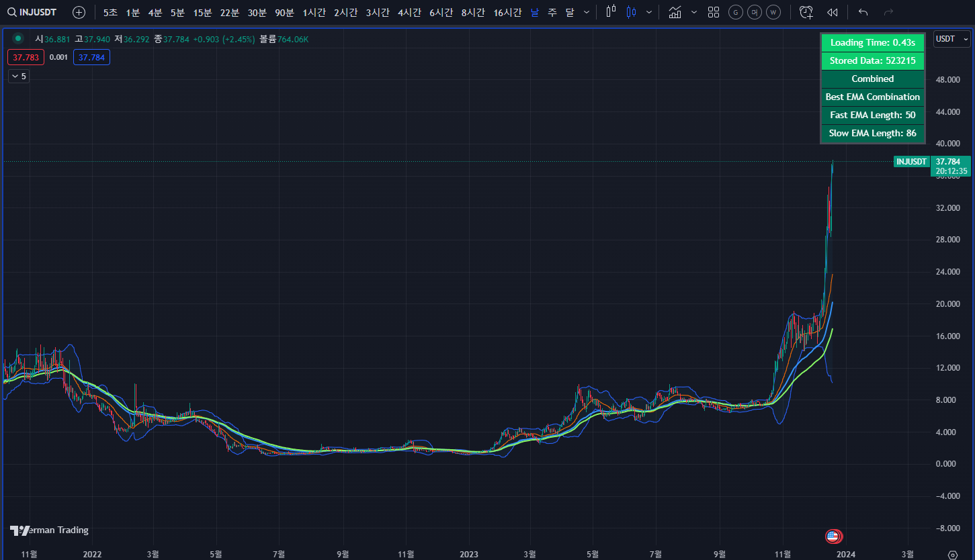Choose the 16시간 interval
Viewport: 975px width, 560px height.
click(507, 12)
